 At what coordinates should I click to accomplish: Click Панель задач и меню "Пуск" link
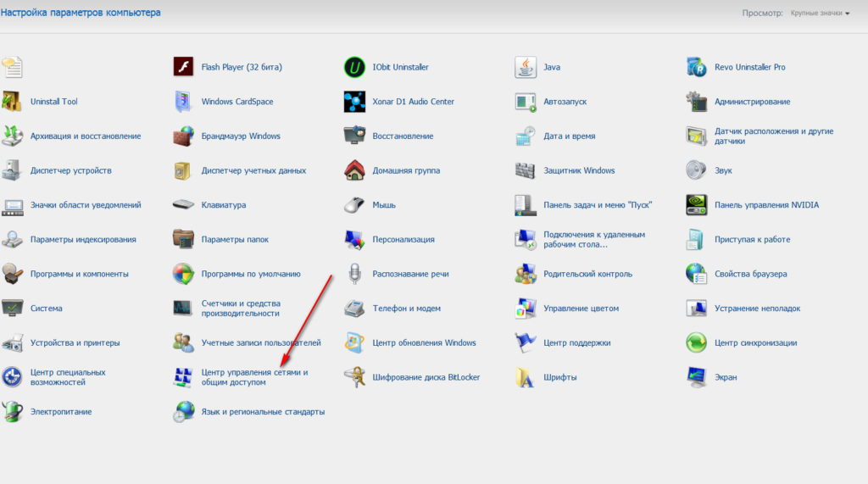(598, 205)
